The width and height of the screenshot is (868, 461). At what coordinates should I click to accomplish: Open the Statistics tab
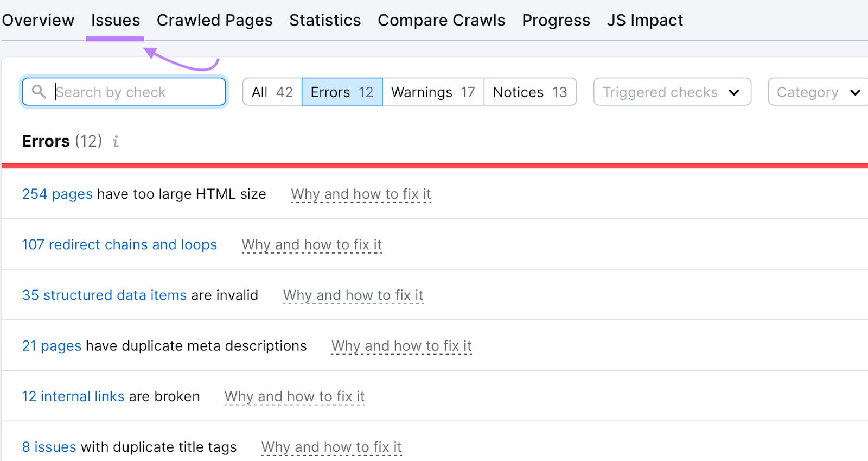tap(325, 20)
